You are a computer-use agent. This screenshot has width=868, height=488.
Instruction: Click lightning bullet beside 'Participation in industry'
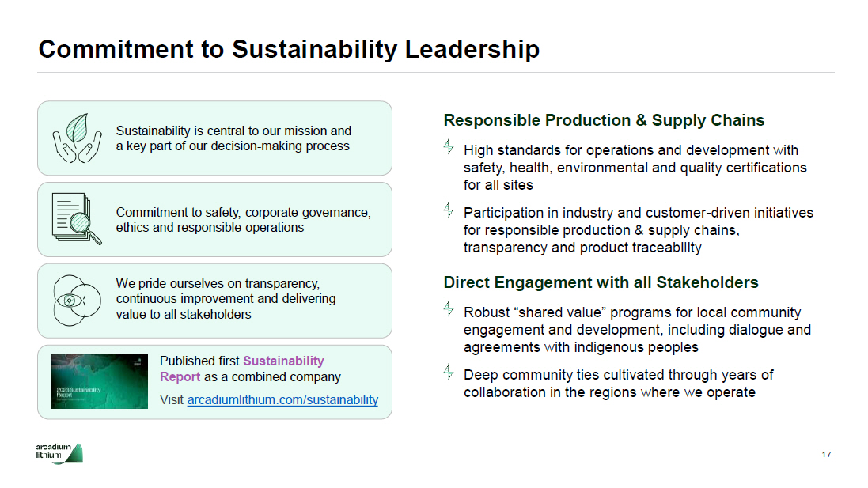(x=449, y=210)
